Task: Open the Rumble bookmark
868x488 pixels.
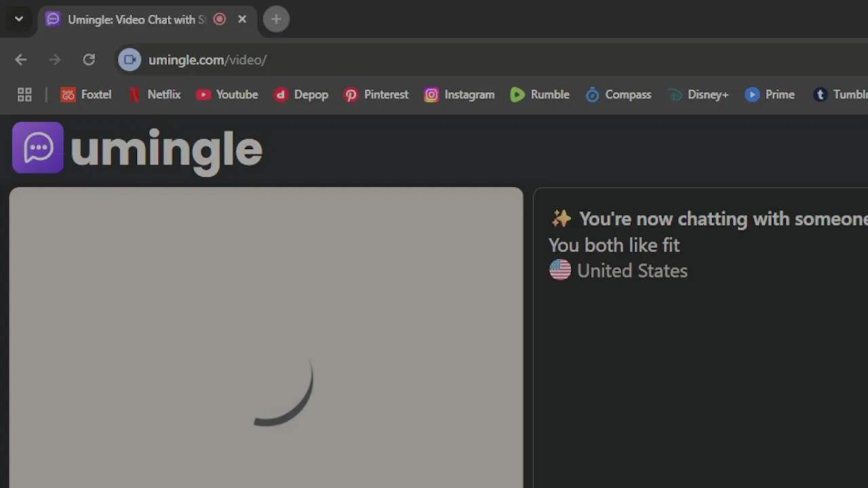Action: pos(540,95)
